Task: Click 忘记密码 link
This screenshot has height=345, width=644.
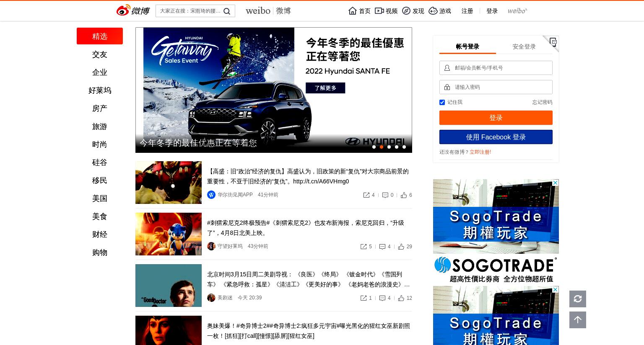Action: click(x=542, y=102)
